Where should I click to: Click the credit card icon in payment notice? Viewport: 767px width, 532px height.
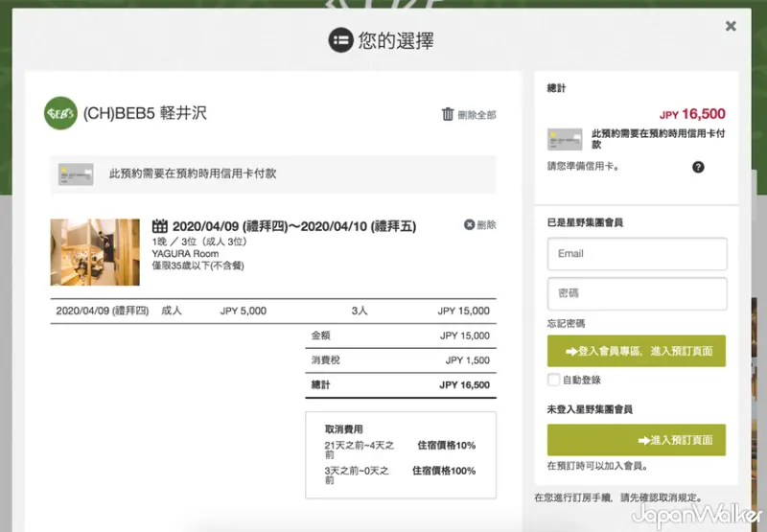(x=76, y=174)
